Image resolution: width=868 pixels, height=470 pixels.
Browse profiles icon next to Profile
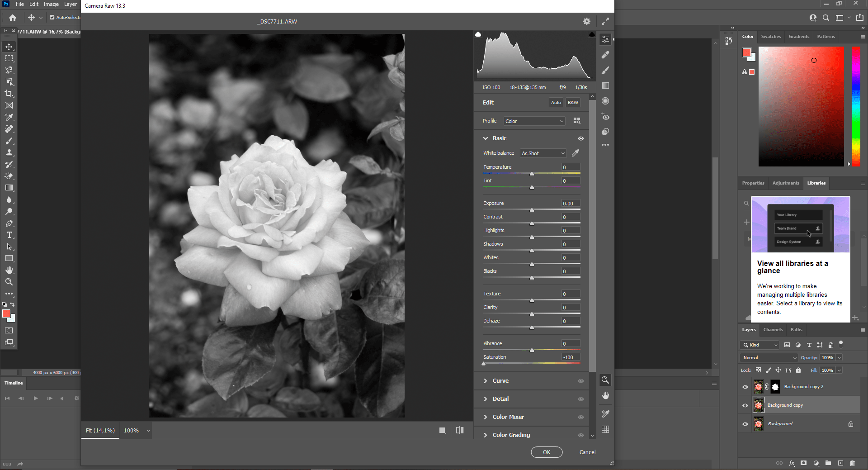tap(577, 121)
